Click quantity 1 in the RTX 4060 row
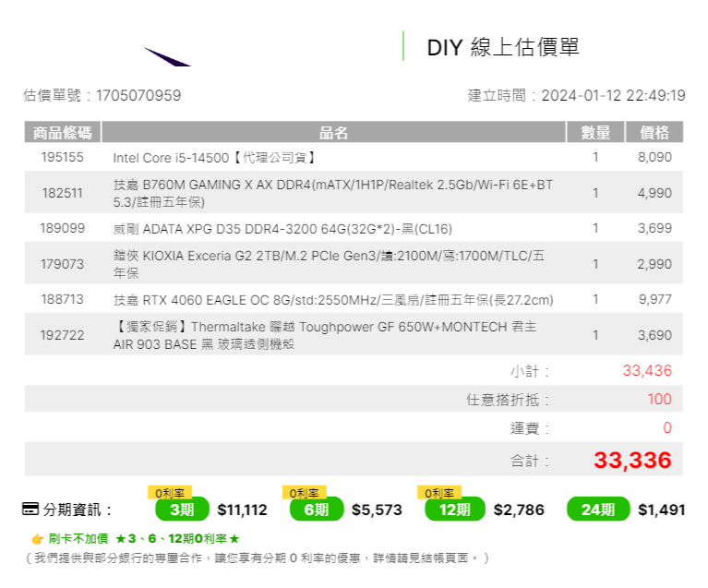 595,299
